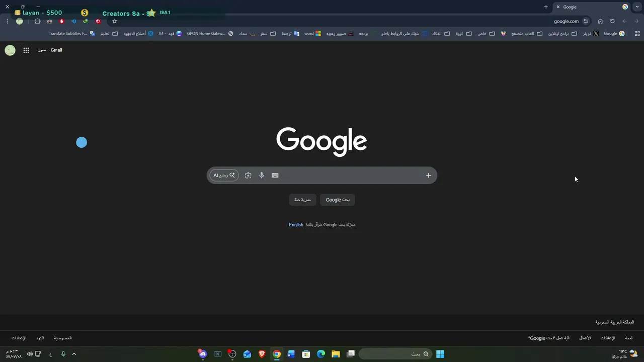Open the سفر bookmark folder
Viewport: 644px width, 362px height.
pyautogui.click(x=268, y=34)
